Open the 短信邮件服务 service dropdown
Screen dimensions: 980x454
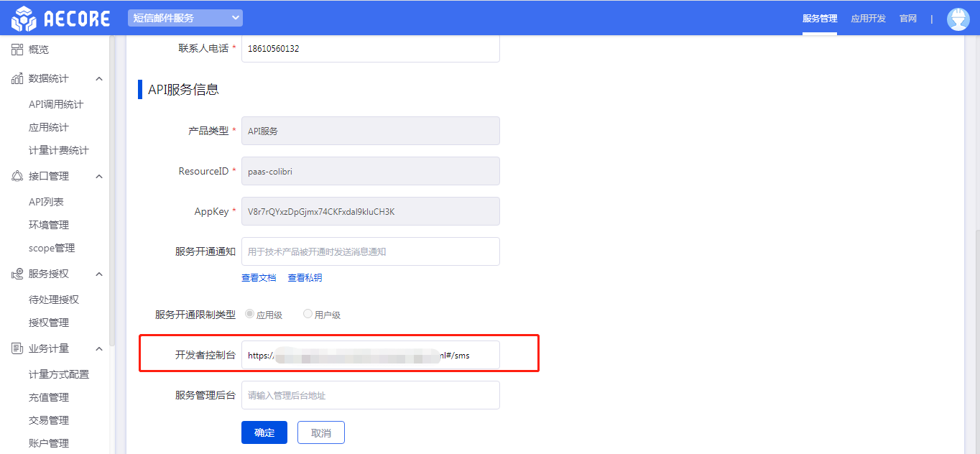(x=185, y=18)
